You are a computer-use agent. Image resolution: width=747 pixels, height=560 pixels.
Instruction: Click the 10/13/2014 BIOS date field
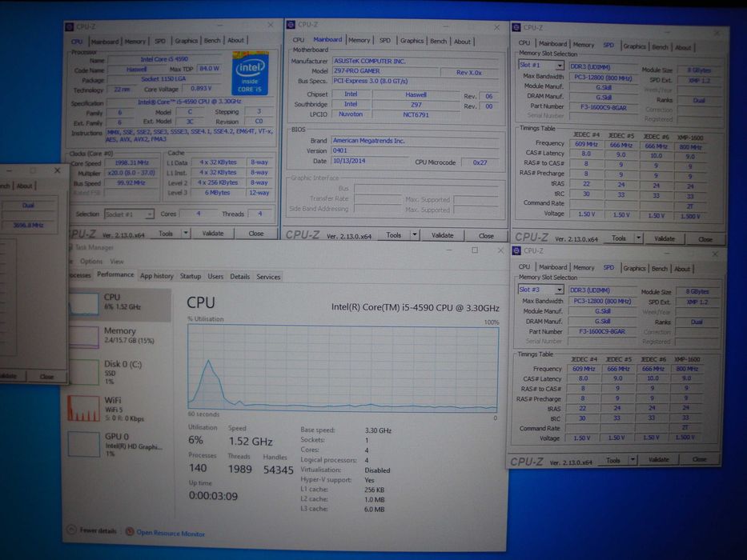(x=370, y=161)
